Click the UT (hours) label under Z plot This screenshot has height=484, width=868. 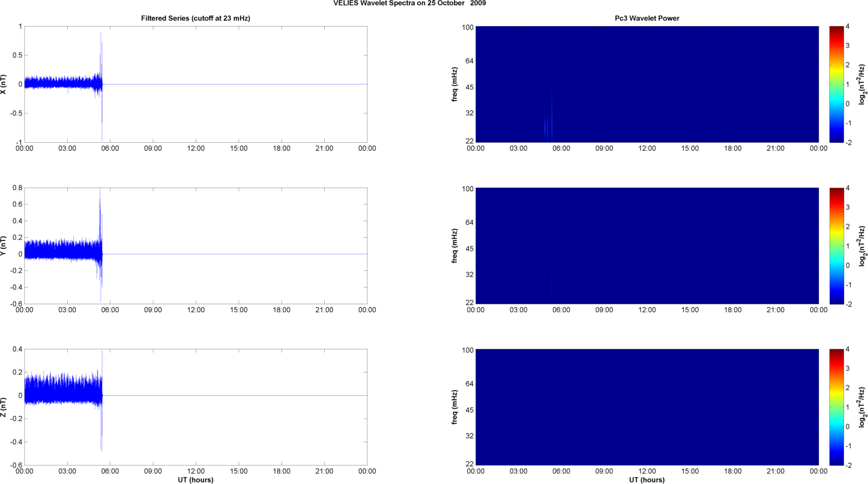coord(196,480)
